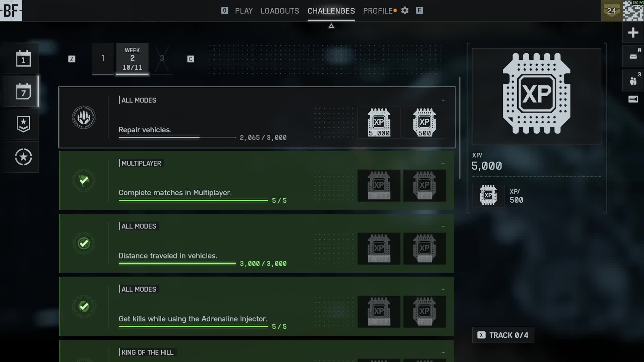Click the Repair vehicles progress bar

(x=177, y=137)
